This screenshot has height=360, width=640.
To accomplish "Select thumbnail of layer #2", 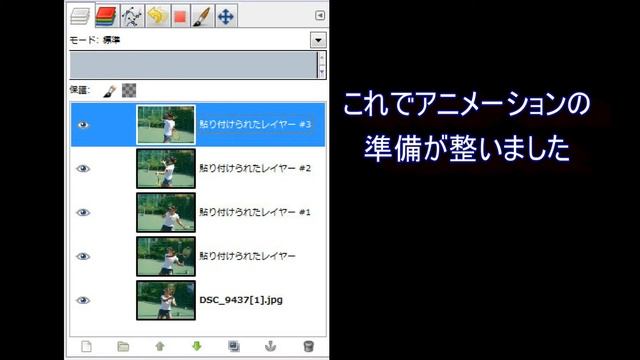I will click(166, 169).
